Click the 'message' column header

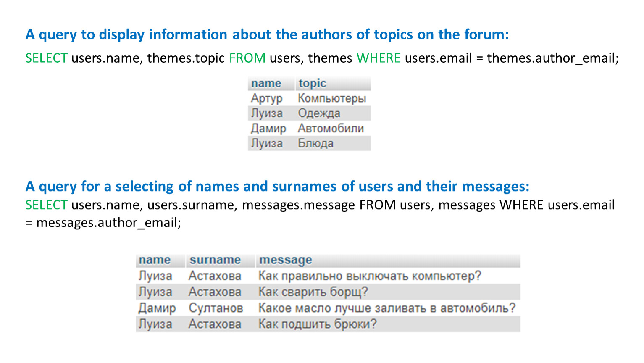coord(286,260)
